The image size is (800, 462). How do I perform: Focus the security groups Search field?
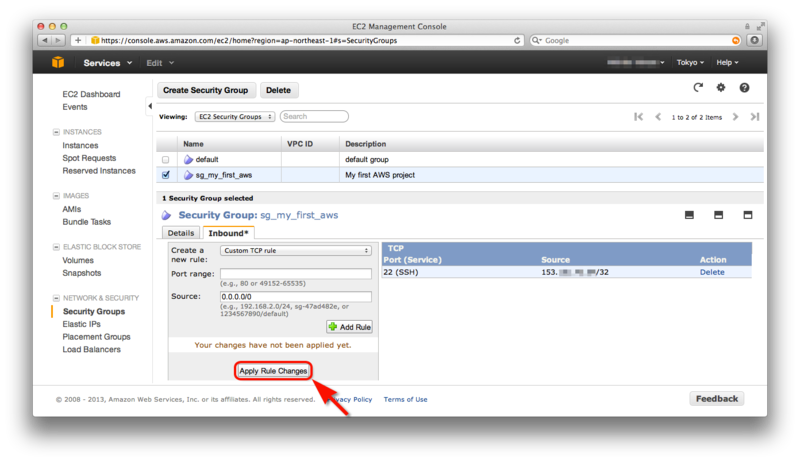[x=314, y=116]
